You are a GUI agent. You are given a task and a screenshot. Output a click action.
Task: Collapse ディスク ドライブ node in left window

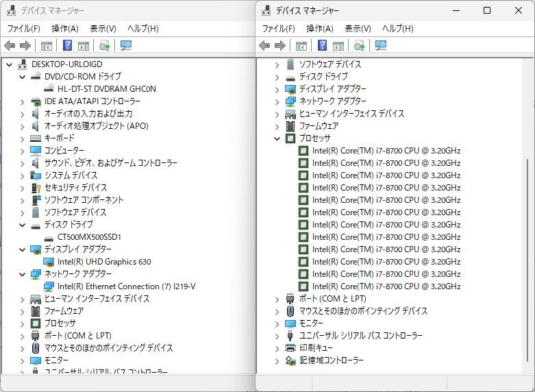pyautogui.click(x=23, y=225)
